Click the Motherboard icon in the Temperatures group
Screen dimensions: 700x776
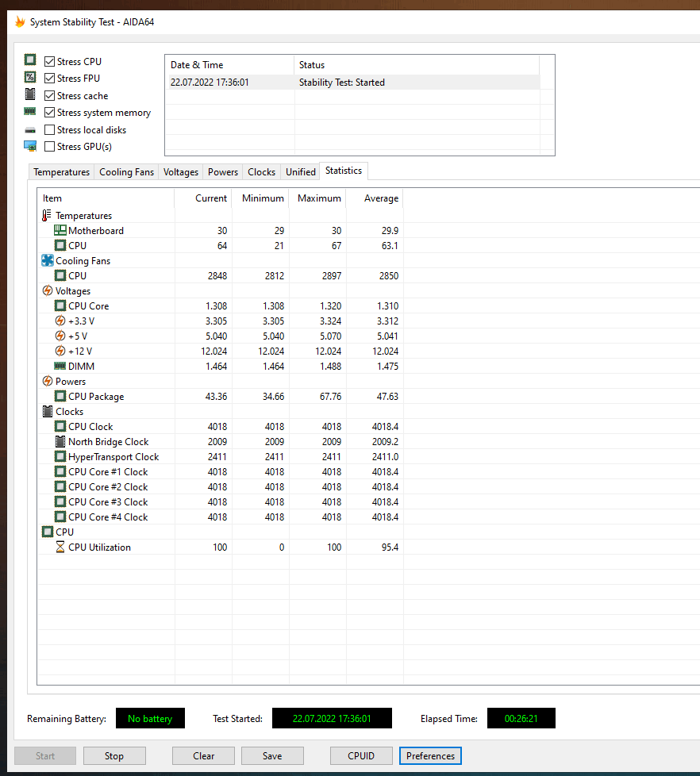click(x=60, y=230)
